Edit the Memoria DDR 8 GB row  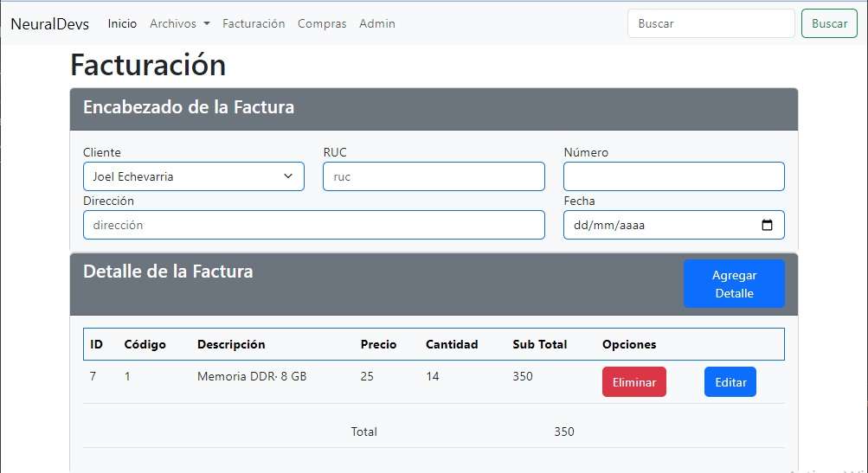tap(730, 382)
